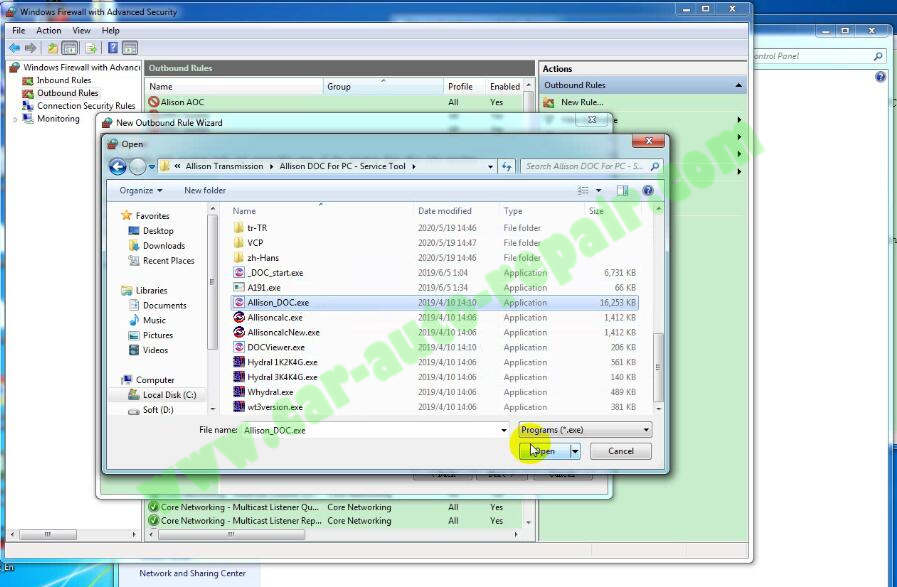Click show/hide console tree toolbar icon
897x587 pixels.
70,48
